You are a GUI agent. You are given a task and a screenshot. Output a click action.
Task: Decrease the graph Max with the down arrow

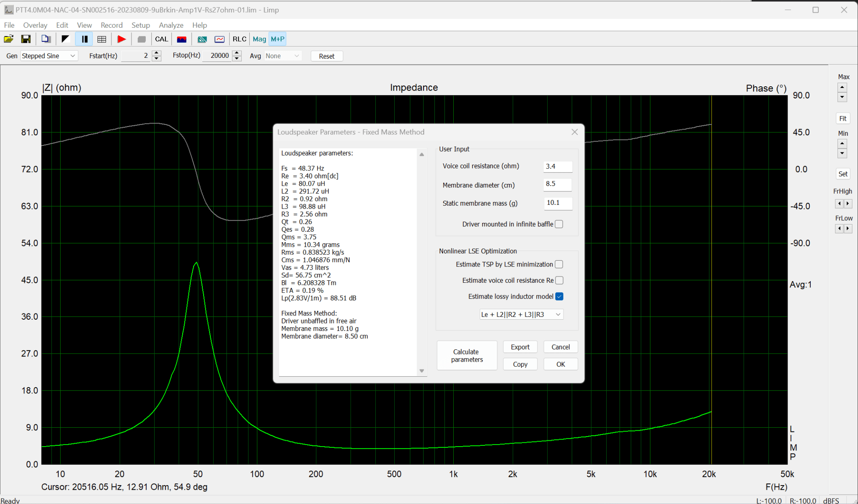pos(842,97)
